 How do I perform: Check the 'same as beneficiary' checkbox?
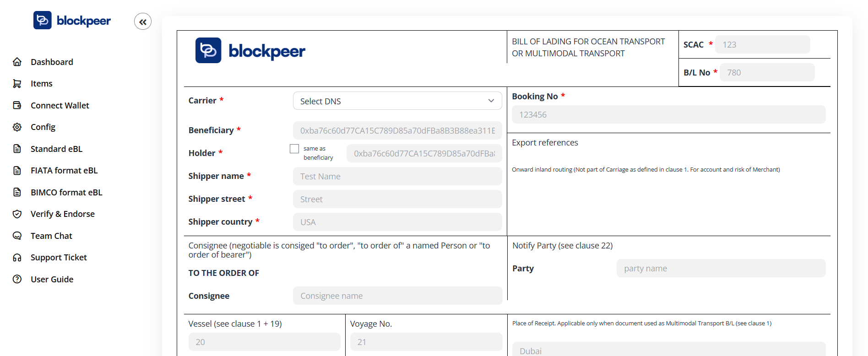[x=294, y=149]
